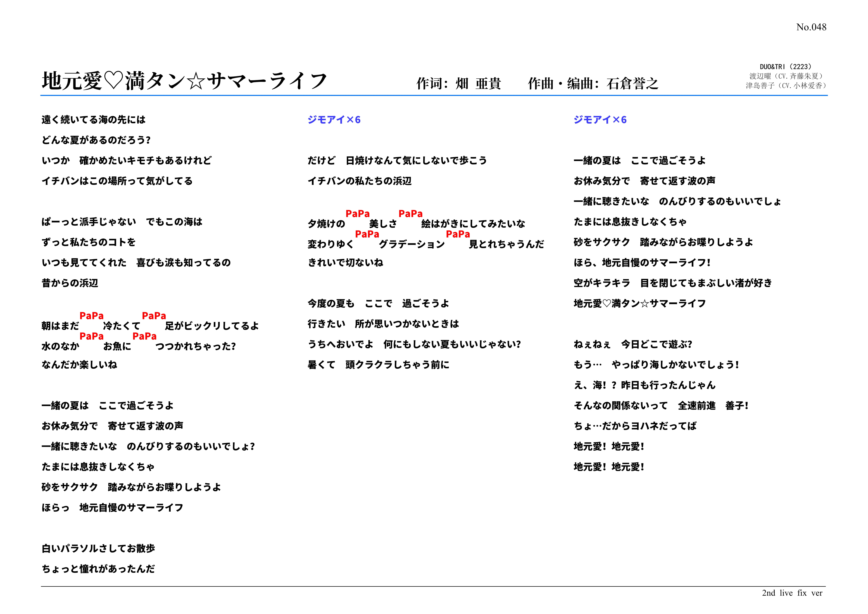Click the line ねぇねぇ 今日どこで遊ぶ?

pos(632,344)
